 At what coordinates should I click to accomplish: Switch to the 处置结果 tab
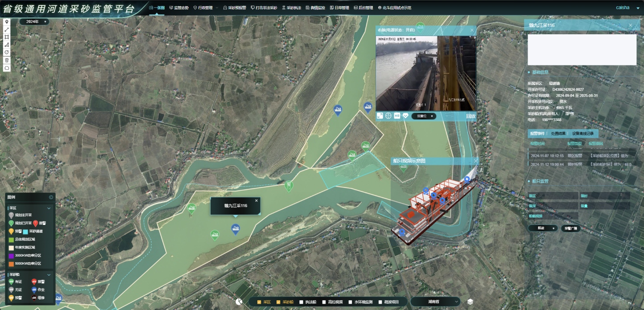(558, 134)
